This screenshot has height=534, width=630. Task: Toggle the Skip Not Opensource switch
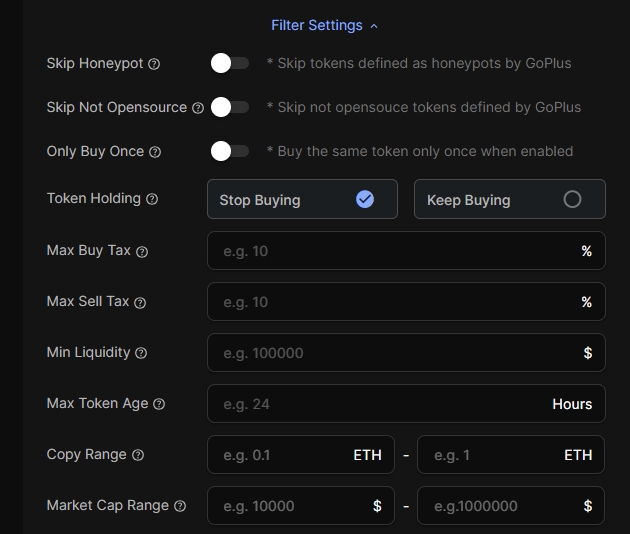point(230,107)
